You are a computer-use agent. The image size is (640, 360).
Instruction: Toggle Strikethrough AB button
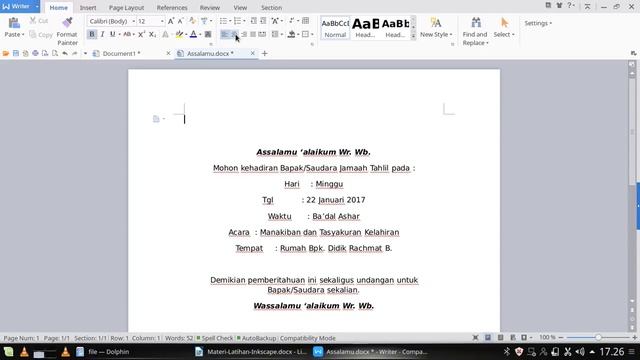[127, 34]
